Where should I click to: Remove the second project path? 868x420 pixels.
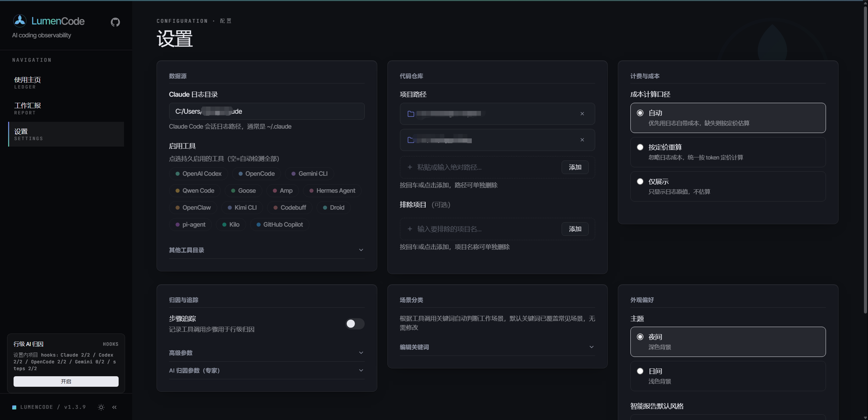(582, 140)
